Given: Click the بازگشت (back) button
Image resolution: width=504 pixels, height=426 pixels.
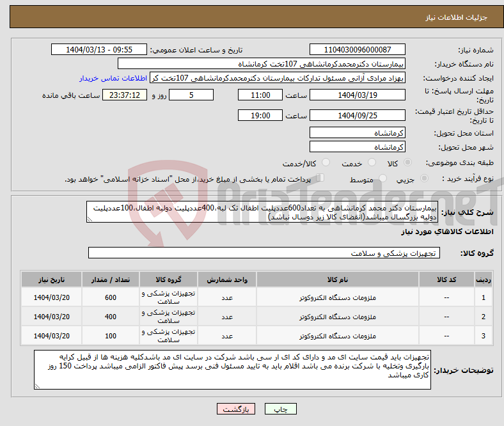Looking at the screenshot, I should (x=236, y=409).
